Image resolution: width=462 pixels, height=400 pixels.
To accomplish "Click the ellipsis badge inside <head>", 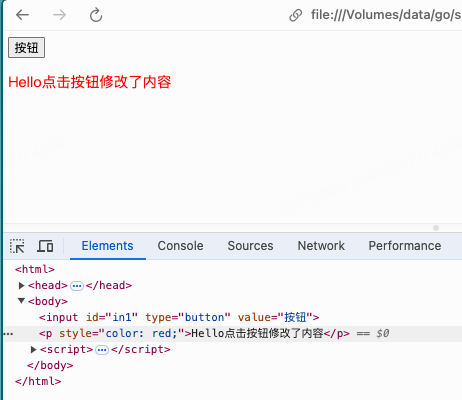I will (77, 286).
